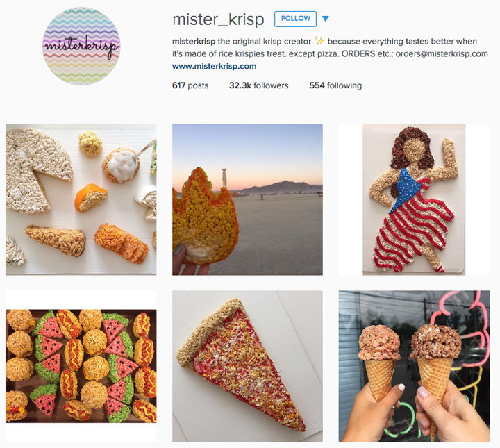Screen dimensions: 500x448
Task: Open the 32.3k followers list
Action: click(258, 85)
